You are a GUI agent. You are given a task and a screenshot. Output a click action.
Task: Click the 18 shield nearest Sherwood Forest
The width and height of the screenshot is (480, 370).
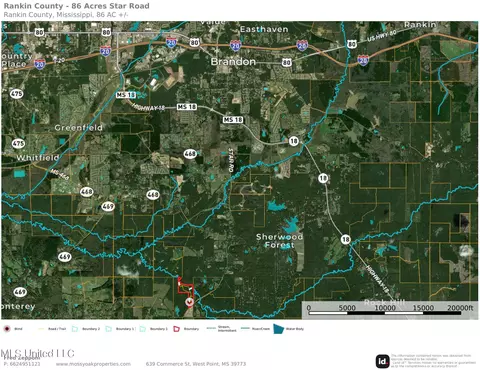[x=346, y=239]
